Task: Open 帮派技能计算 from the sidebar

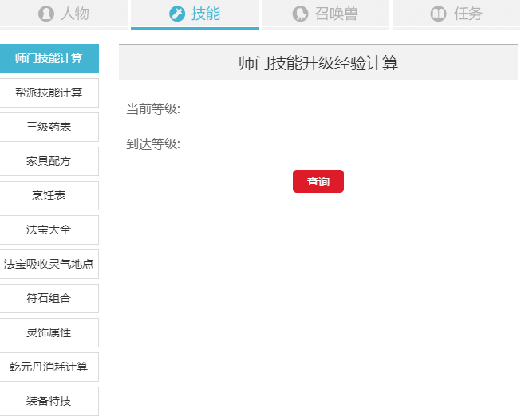Action: point(49,92)
